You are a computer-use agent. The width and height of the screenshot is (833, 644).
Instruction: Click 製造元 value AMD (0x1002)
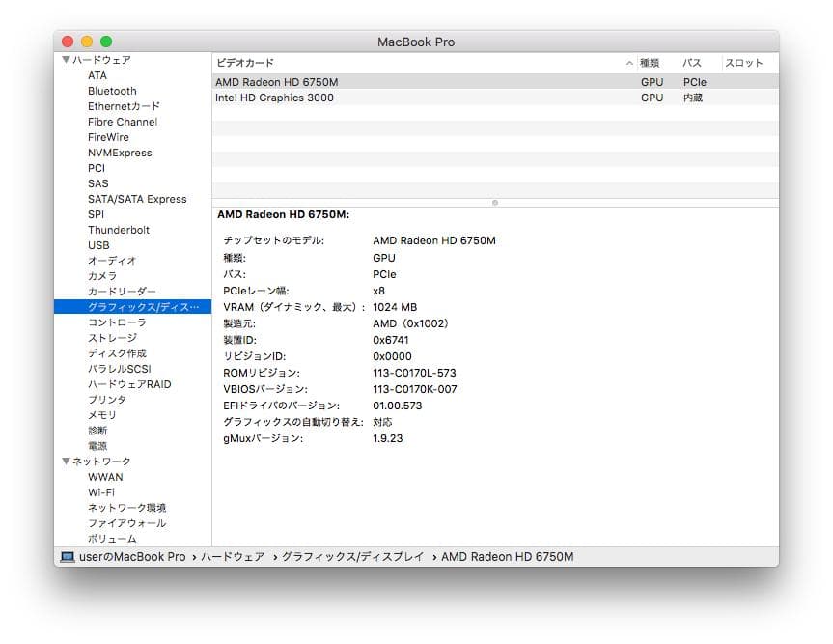pos(410,323)
